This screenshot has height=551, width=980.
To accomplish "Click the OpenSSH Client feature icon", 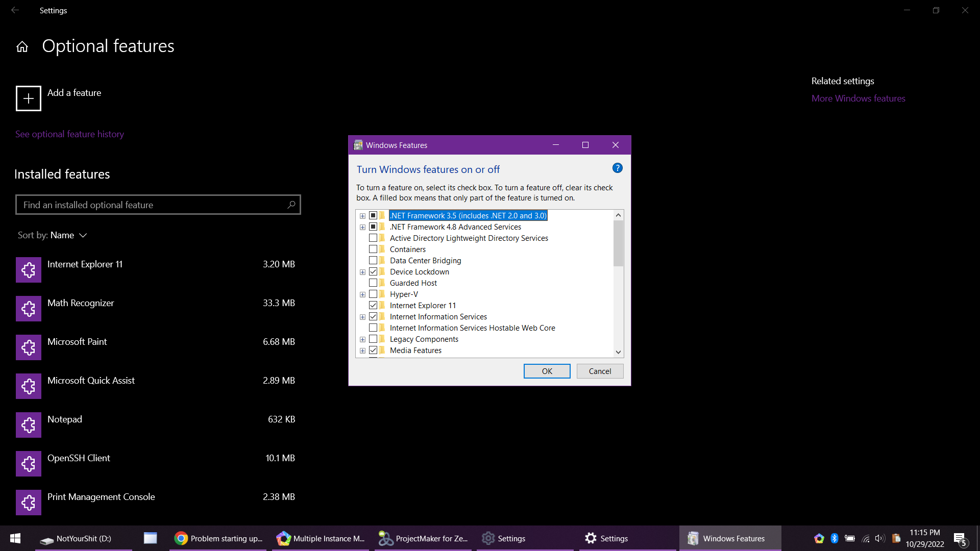I will pyautogui.click(x=29, y=464).
